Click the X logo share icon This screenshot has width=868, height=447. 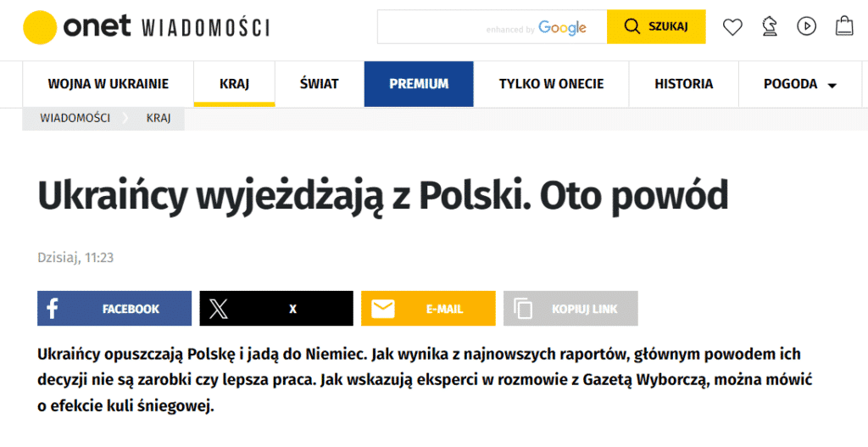pyautogui.click(x=219, y=309)
